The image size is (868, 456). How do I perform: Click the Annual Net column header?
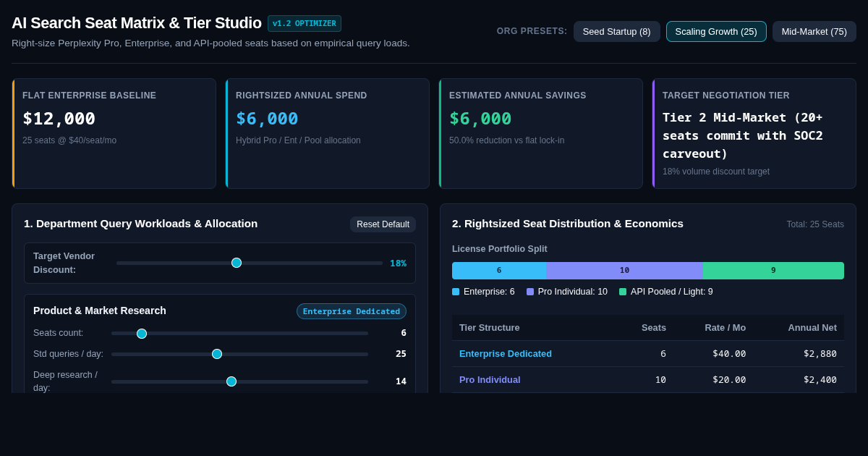812,327
